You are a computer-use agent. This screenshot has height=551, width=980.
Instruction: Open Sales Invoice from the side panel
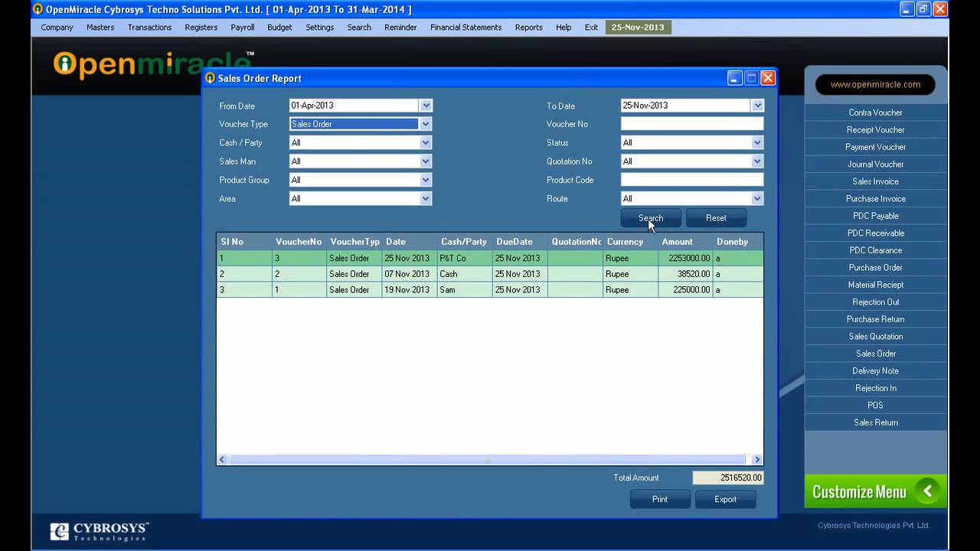[875, 181]
